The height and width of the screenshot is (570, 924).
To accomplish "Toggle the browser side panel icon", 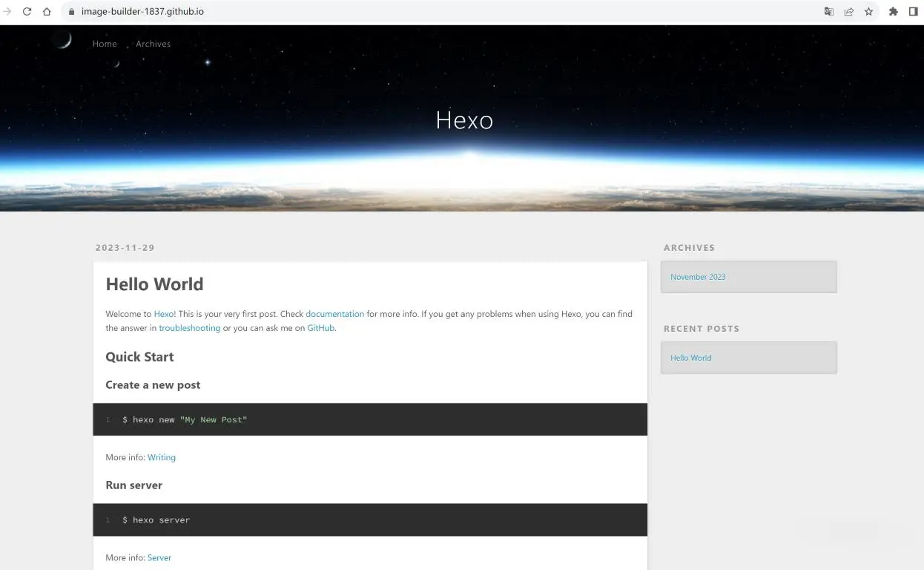I will coord(913,12).
